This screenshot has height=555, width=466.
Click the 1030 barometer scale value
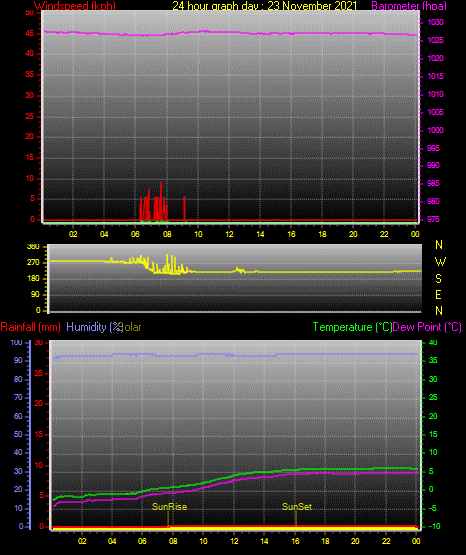pos(435,22)
